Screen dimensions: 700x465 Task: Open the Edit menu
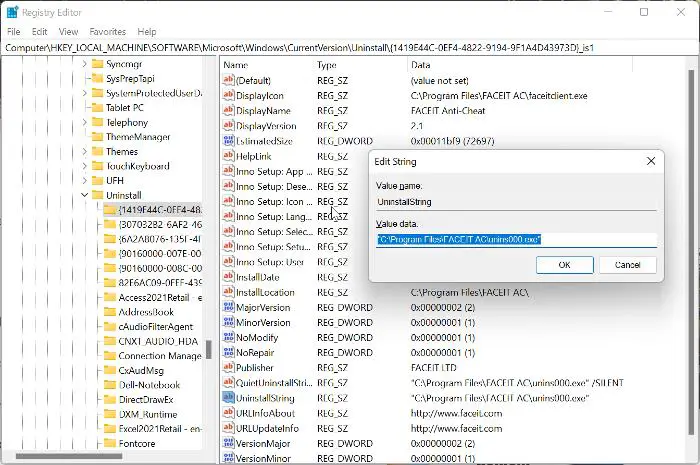point(39,32)
